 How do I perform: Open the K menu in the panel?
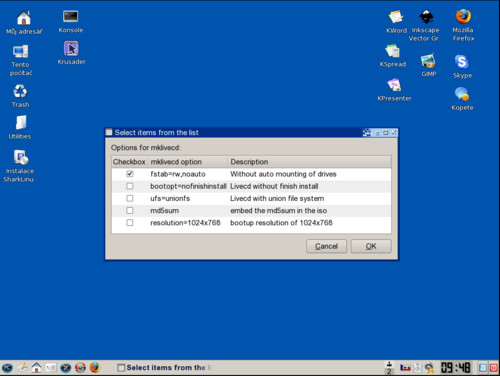[7, 368]
